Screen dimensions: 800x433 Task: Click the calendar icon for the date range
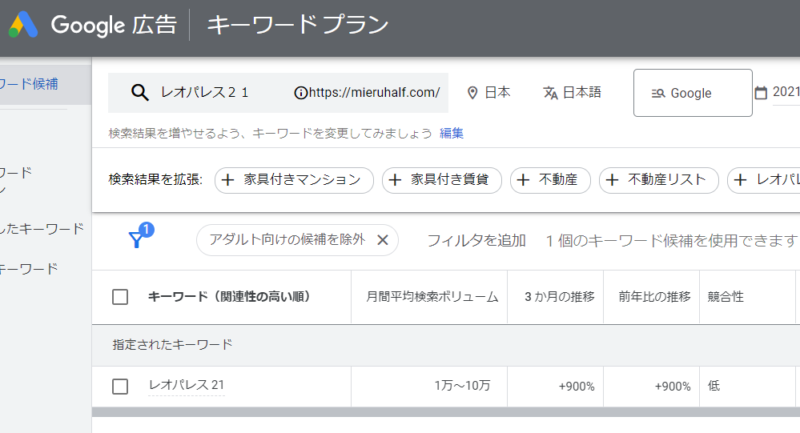click(x=761, y=93)
